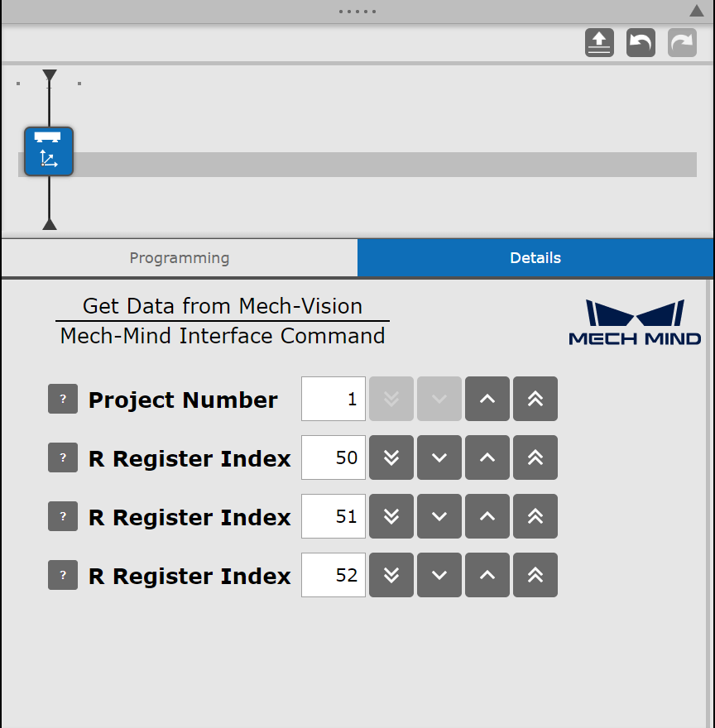Open help for R Register Index 52 row
This screenshot has width=715, height=728.
pos(63,575)
